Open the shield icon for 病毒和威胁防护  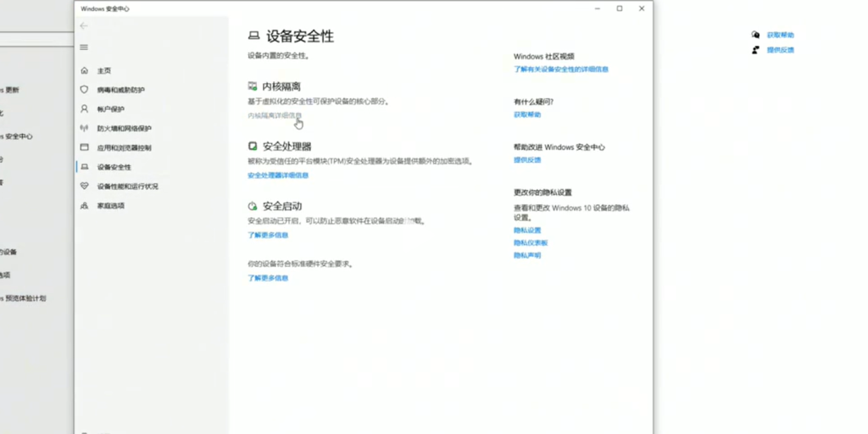[84, 89]
